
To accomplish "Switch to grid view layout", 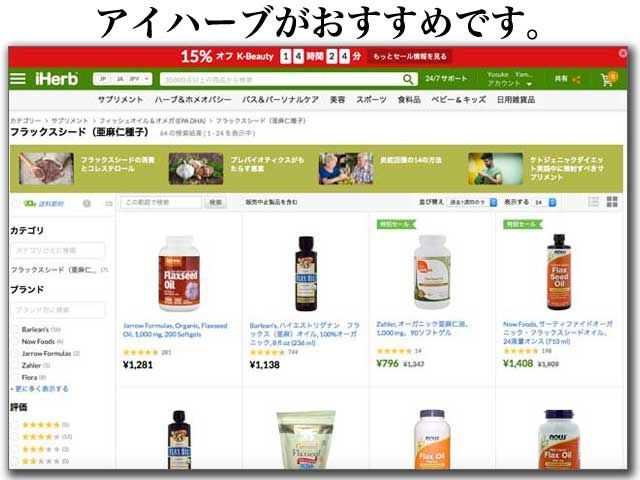I will coord(612,202).
